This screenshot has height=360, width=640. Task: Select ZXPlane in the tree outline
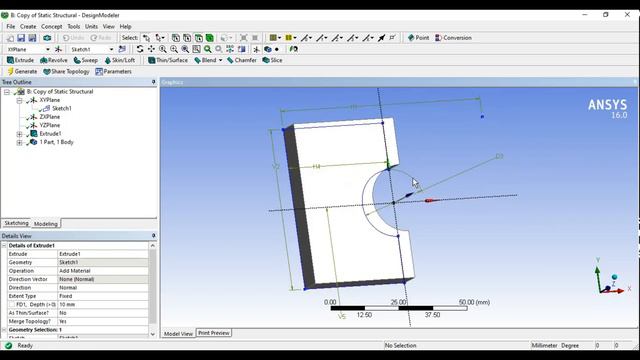[x=49, y=117]
